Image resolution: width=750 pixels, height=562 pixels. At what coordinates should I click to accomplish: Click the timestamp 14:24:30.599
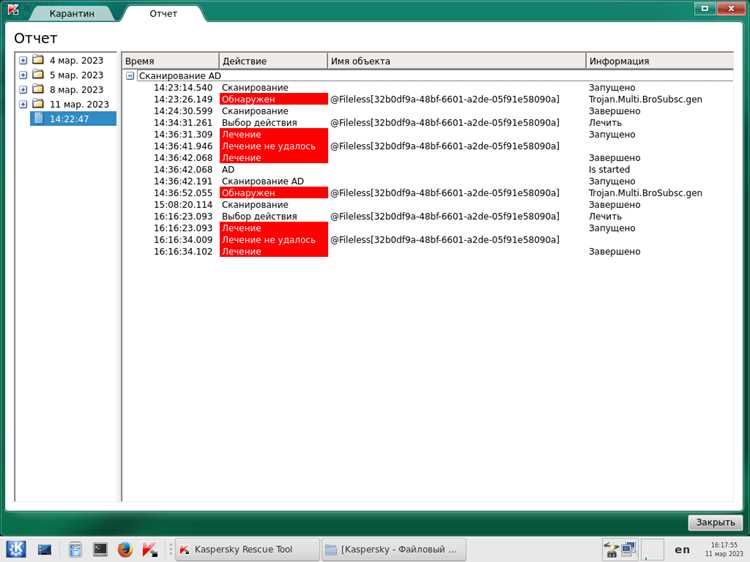tap(183, 111)
